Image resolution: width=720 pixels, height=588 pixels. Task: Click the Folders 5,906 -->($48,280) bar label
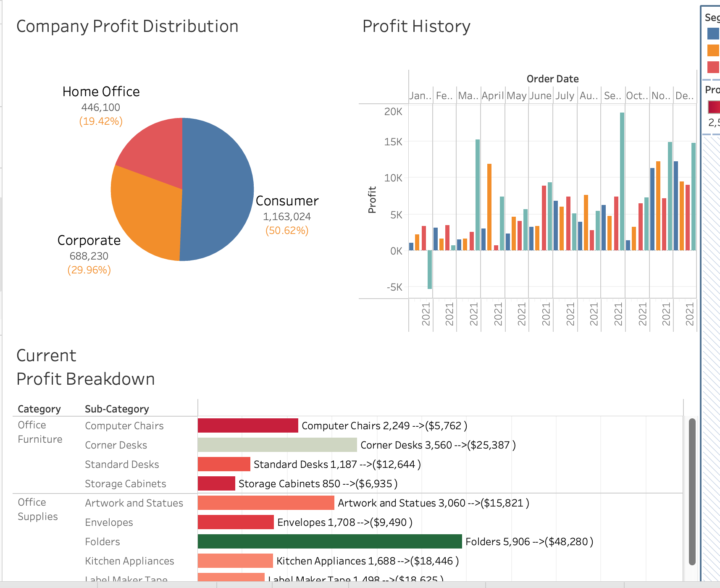(x=529, y=541)
